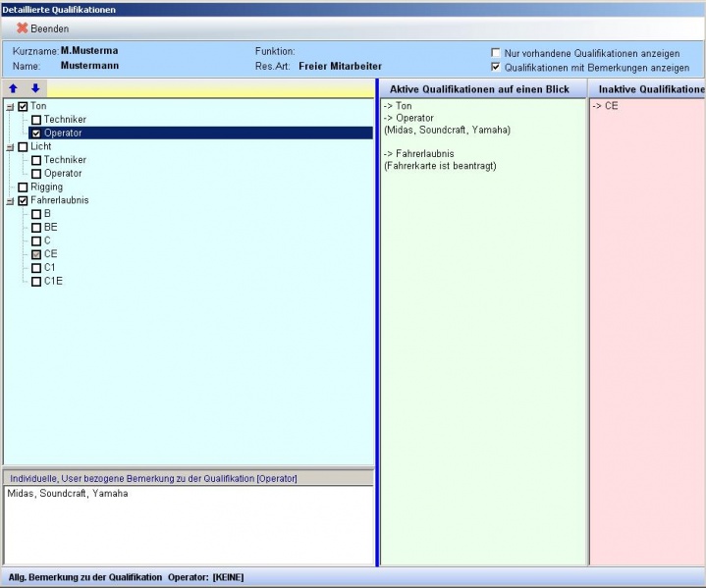Click the blue up arrow icon

pos(13,88)
